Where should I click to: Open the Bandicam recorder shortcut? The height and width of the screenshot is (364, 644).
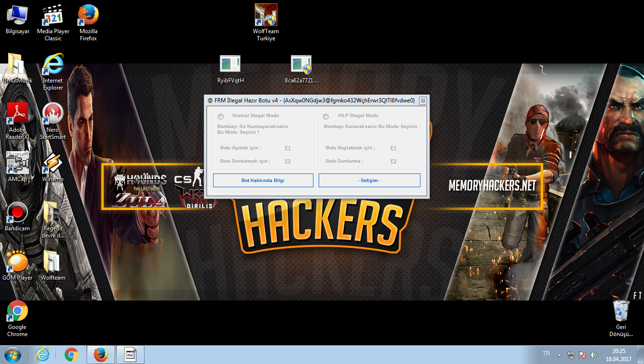click(18, 217)
